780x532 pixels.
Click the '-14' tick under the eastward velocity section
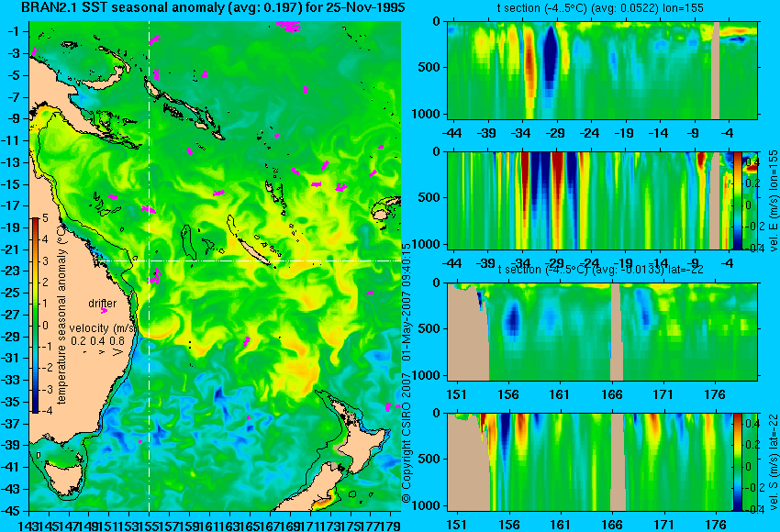click(x=658, y=263)
